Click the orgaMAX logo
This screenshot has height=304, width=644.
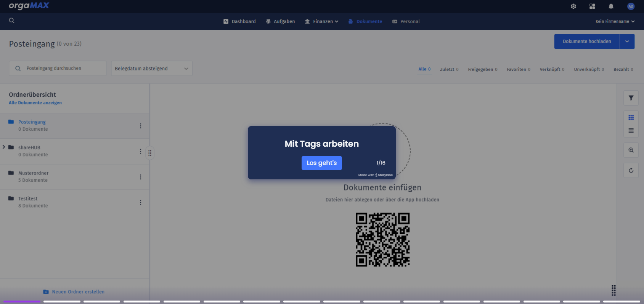click(29, 6)
